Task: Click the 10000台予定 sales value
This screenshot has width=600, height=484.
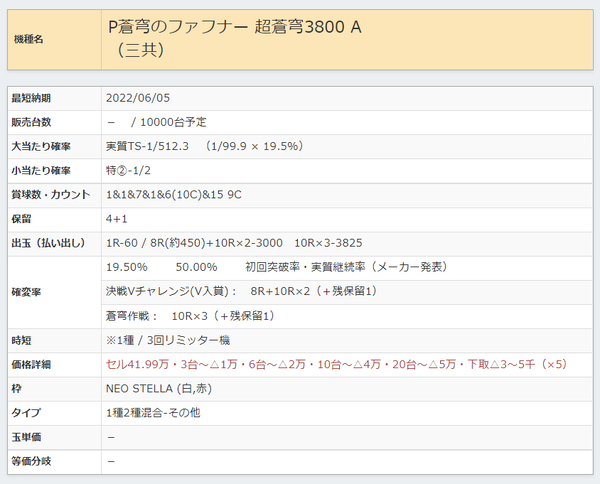Action: (x=173, y=122)
